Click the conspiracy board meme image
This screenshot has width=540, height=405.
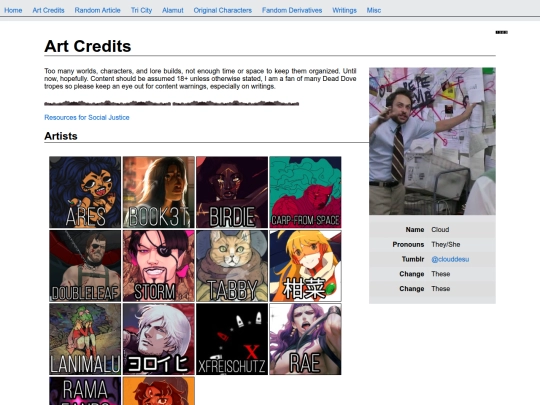432,141
